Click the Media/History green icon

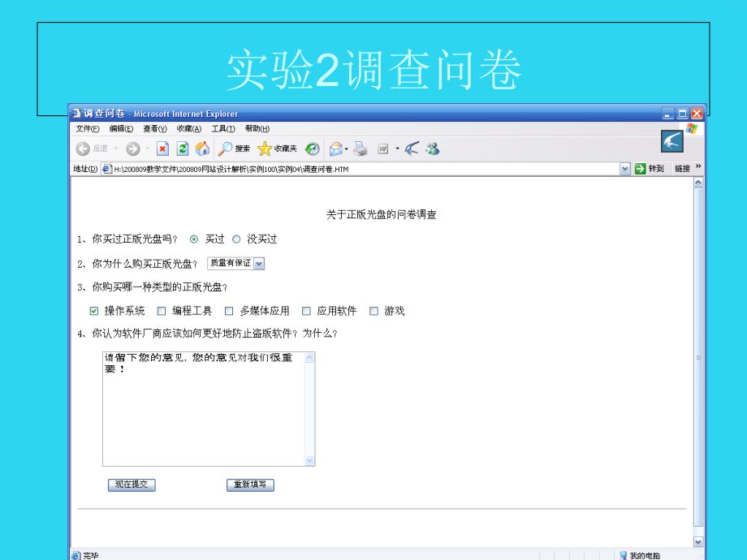(312, 149)
